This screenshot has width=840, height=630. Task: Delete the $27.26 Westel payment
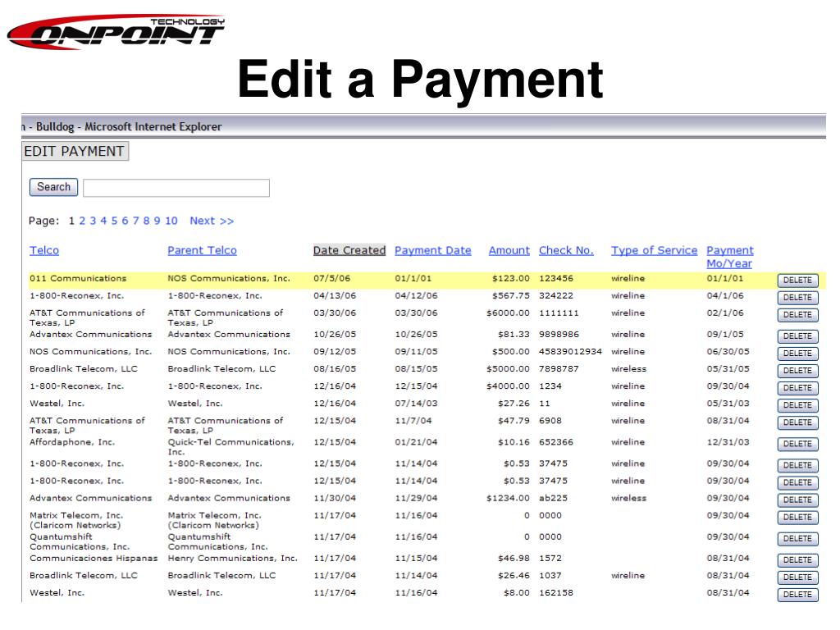(x=797, y=405)
